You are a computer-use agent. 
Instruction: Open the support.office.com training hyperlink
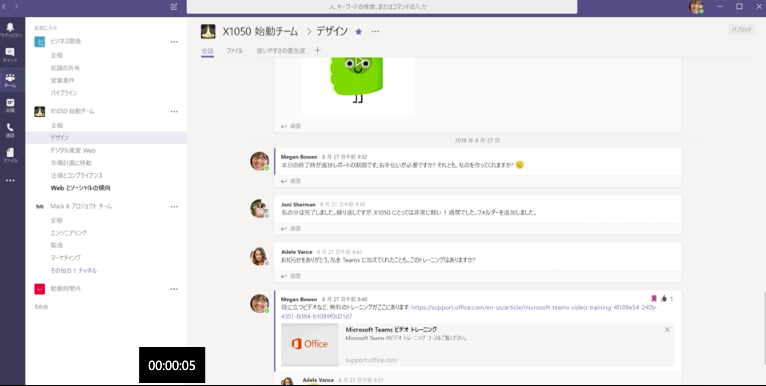coord(469,312)
